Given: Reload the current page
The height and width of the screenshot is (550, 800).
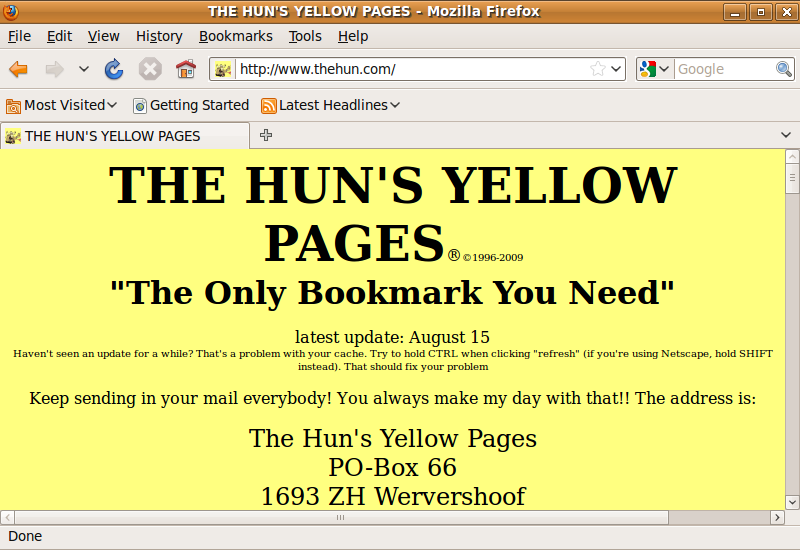Looking at the screenshot, I should pos(114,69).
